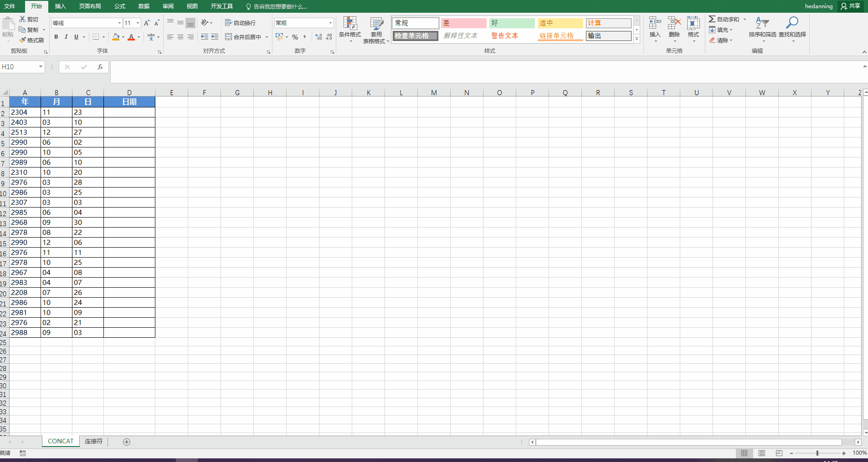Center text horizontally
The height and width of the screenshot is (462, 868).
tap(180, 37)
